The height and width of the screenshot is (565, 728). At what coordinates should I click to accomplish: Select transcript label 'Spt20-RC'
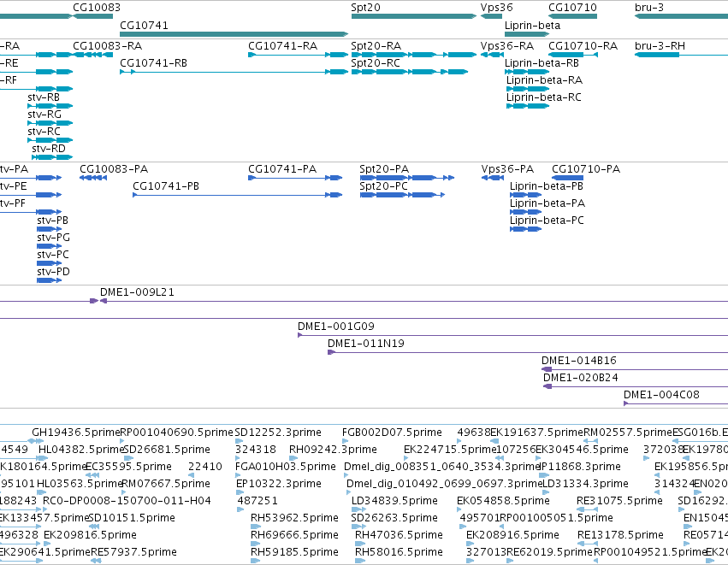376,63
